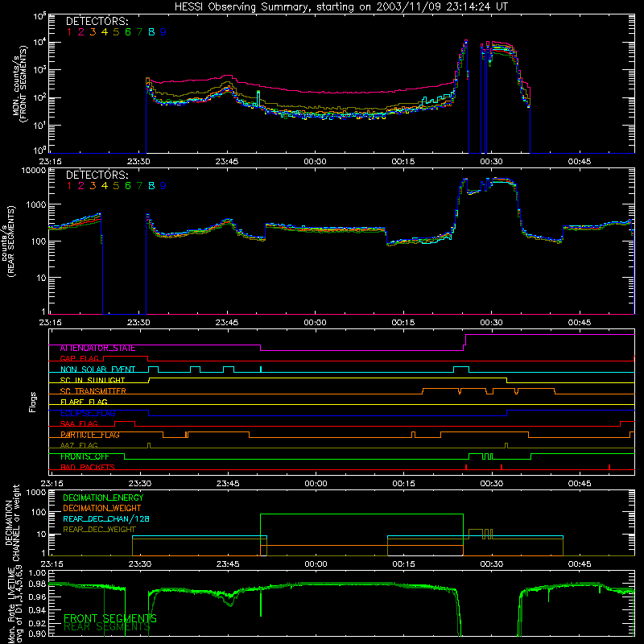Click detector number 4 in the rear segments legend
The width and height of the screenshot is (644, 644).
tap(105, 186)
